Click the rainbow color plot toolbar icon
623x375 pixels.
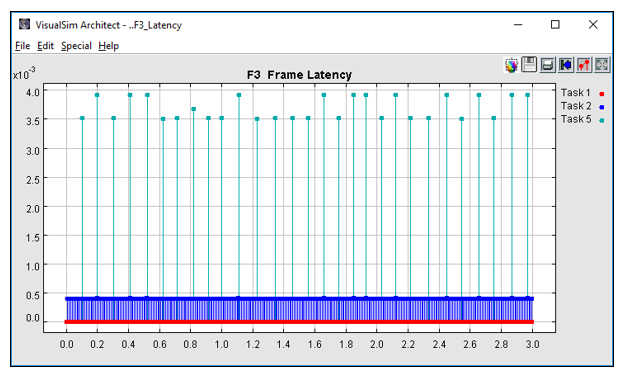tap(511, 65)
